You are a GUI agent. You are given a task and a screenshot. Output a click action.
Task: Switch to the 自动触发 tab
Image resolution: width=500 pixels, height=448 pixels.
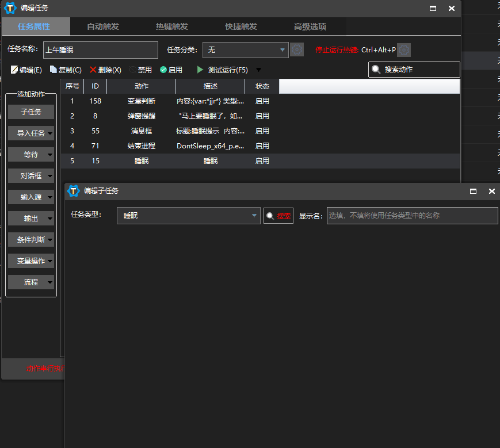[x=103, y=26]
